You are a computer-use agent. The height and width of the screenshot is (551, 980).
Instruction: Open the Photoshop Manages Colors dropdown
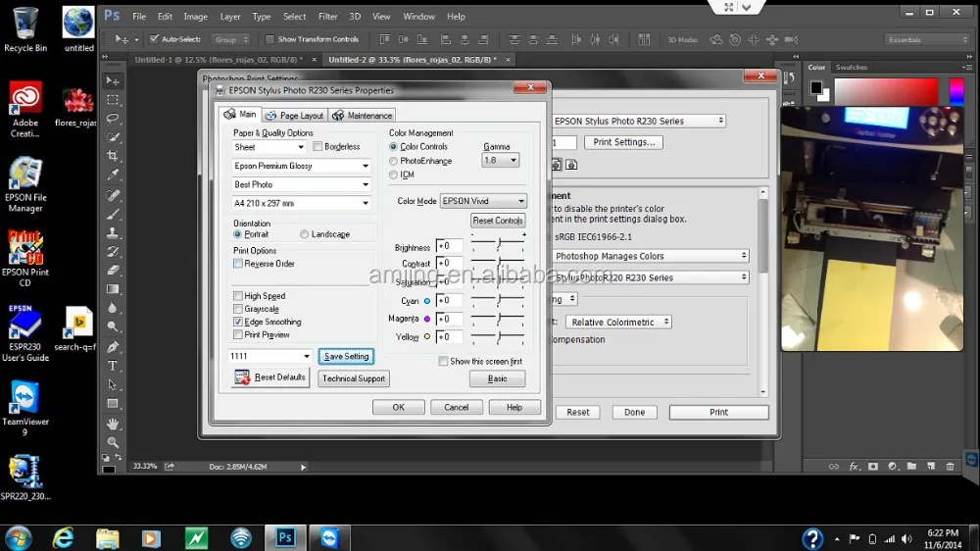(651, 256)
